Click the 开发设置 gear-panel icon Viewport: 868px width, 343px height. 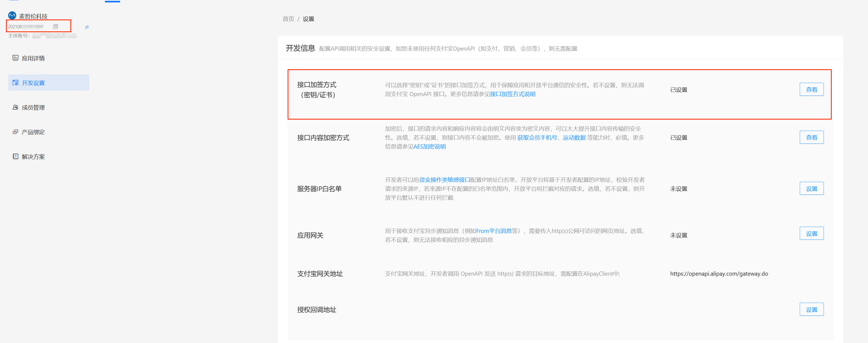15,83
